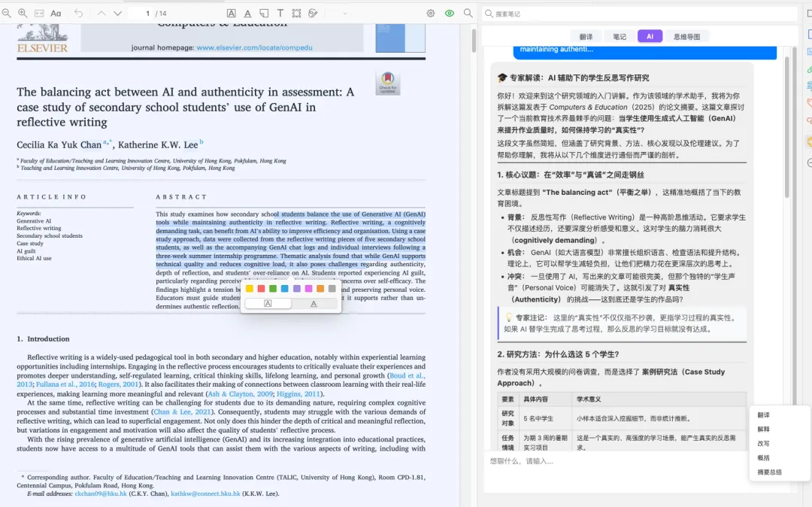This screenshot has height=507, width=812.
Task: Select the area screenshot selection tool
Action: point(296,14)
